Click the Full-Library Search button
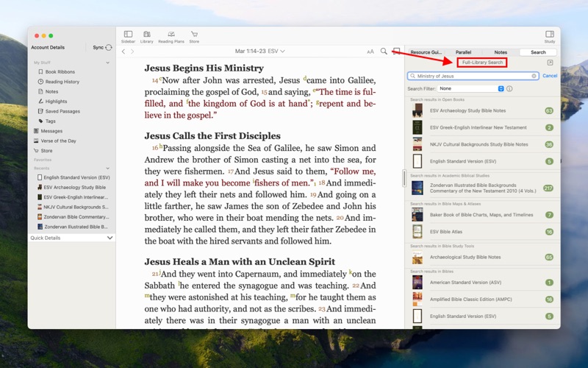The height and width of the screenshot is (368, 588). tap(483, 63)
